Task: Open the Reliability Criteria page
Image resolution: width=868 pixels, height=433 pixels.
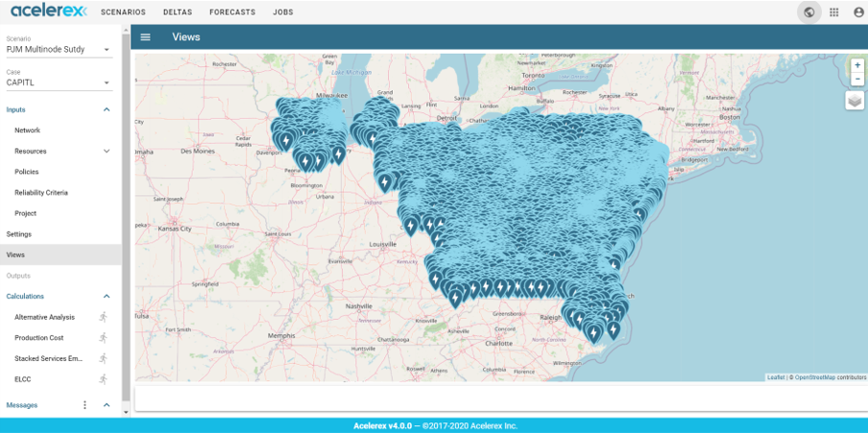Action: 41,193
